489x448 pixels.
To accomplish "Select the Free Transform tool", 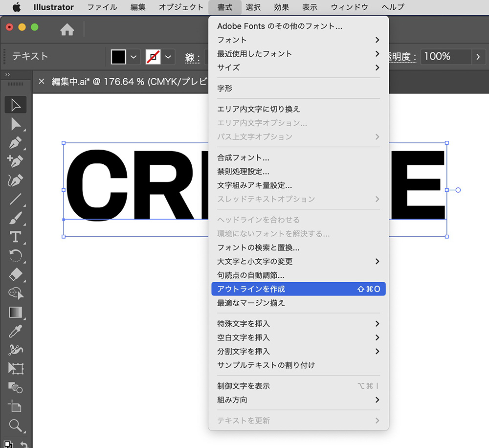I will 16,369.
